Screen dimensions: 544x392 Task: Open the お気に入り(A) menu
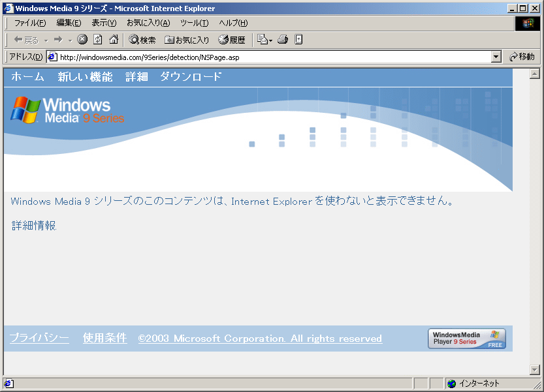point(148,23)
